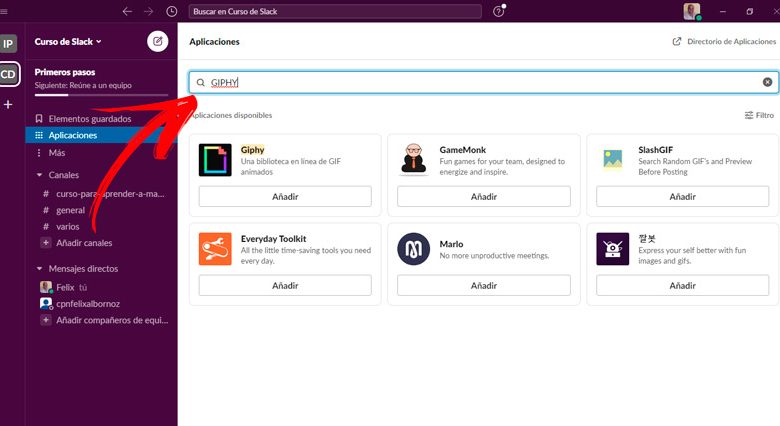Image resolution: width=780 pixels, height=426 pixels.
Task: Add the Marlo app
Action: [x=484, y=286]
